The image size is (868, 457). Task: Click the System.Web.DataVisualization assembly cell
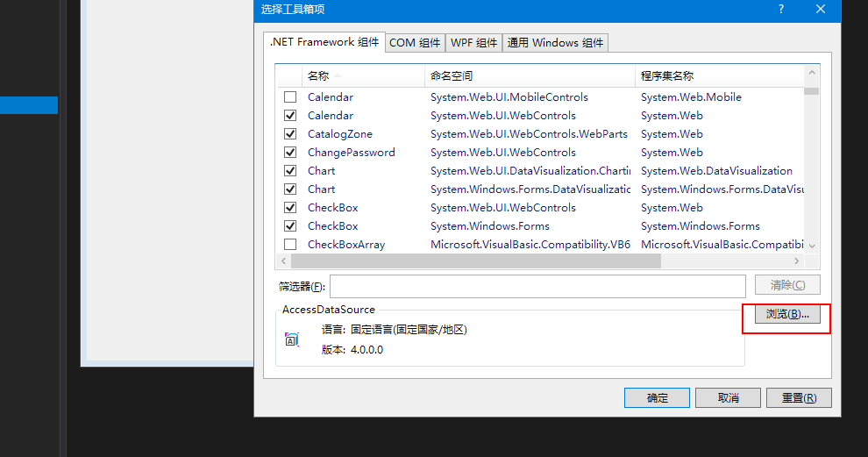[x=716, y=171]
